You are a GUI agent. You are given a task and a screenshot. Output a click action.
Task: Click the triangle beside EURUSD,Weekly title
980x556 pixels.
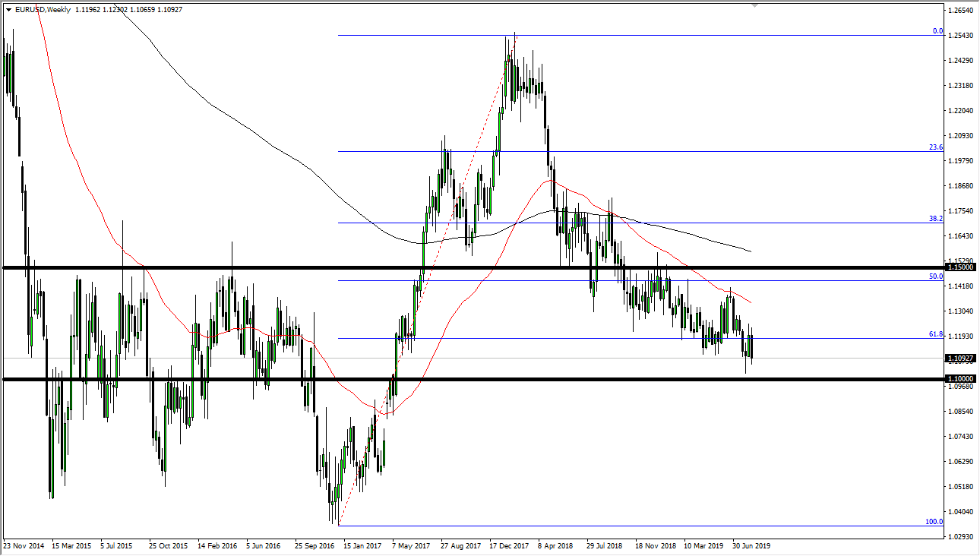[x=8, y=10]
